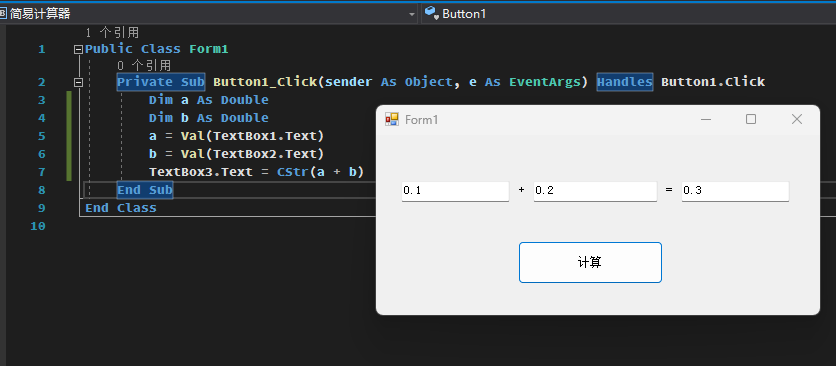This screenshot has height=366, width=836.
Task: Click the Button1 member icon in navigation bar
Action: pos(431,13)
